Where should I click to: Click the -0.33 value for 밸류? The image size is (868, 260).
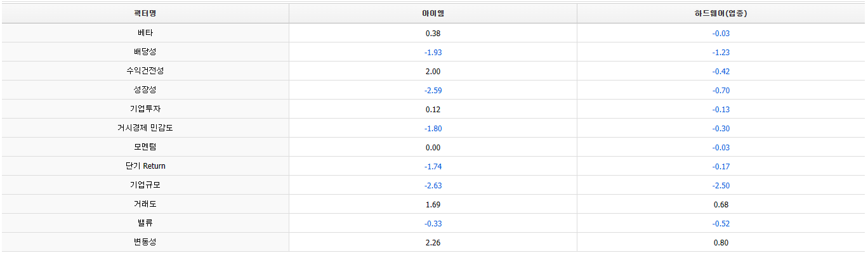(433, 223)
